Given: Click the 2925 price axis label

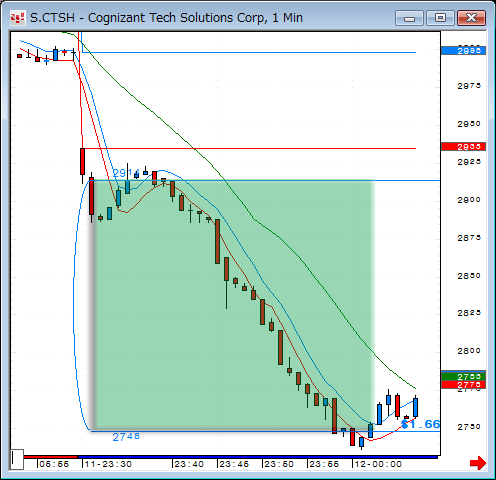Looking at the screenshot, I should pyautogui.click(x=469, y=162).
